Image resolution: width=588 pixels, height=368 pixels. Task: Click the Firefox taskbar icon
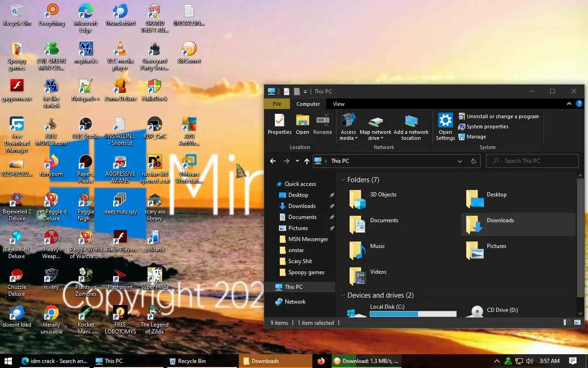click(321, 361)
